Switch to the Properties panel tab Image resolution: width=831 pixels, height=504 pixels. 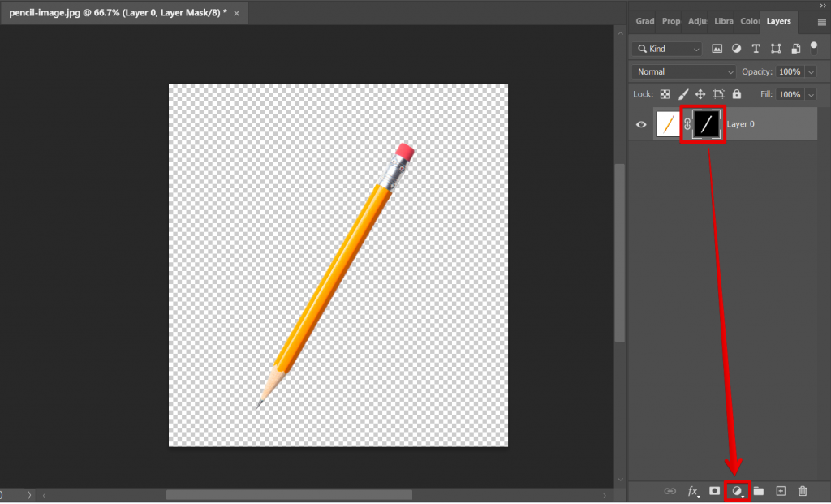point(670,21)
